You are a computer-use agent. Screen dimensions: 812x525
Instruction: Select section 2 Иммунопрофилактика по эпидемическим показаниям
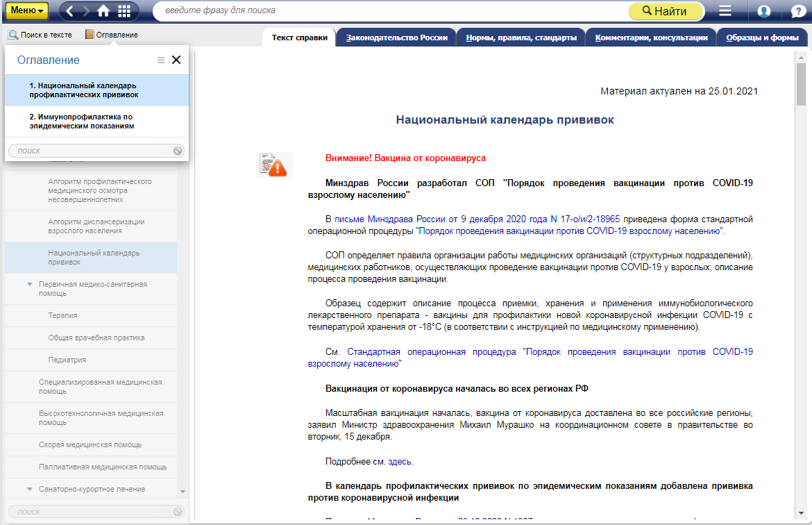tap(97, 122)
